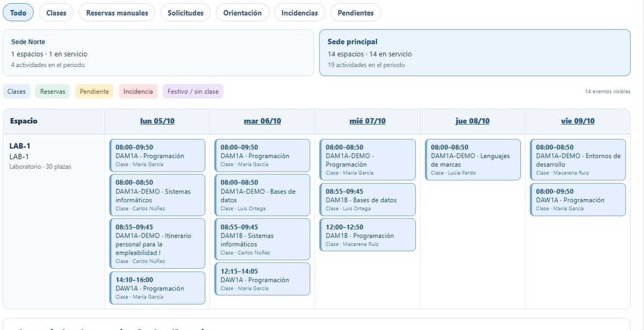Click 'Laboratorio · 30 plazas' description text

40,166
